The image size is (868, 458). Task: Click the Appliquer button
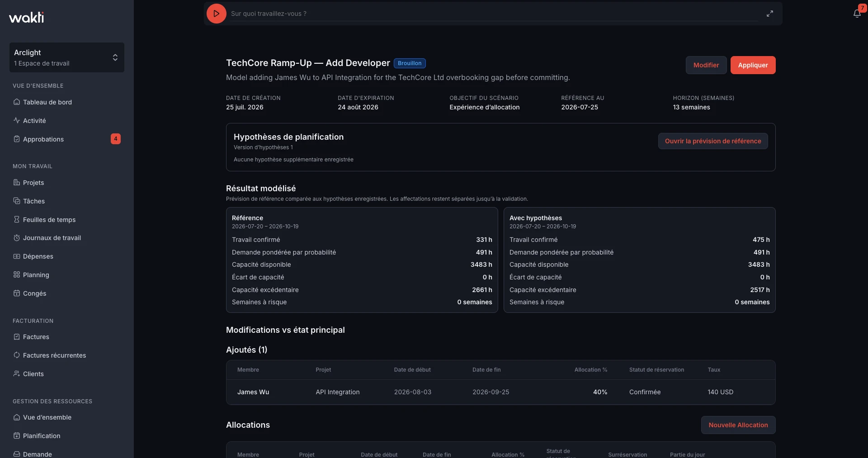(x=753, y=65)
